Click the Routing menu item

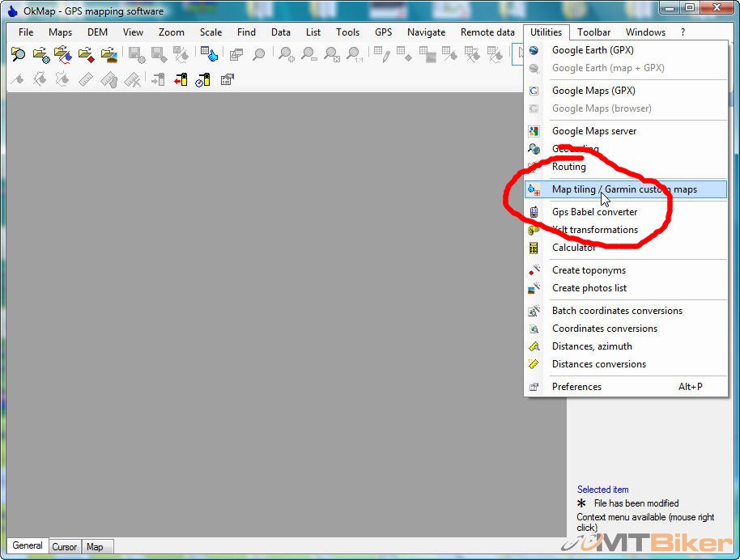(x=568, y=167)
